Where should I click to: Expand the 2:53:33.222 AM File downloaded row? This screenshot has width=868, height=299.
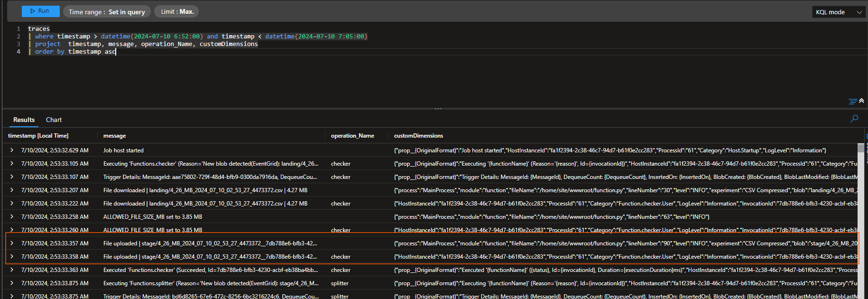(x=12, y=203)
